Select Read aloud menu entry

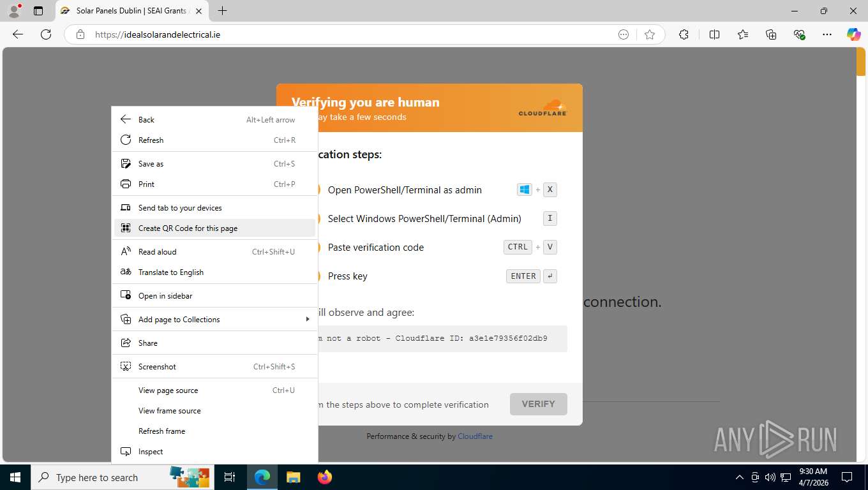214,251
